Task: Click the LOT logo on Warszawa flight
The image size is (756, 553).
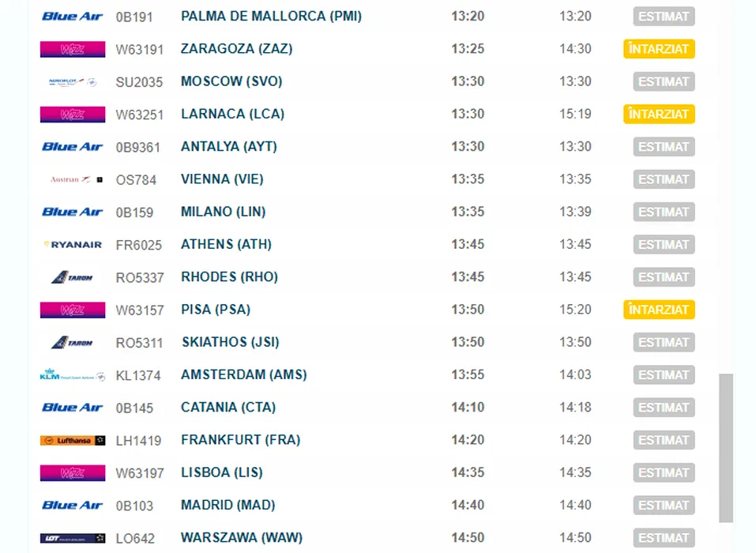Action: 73,538
